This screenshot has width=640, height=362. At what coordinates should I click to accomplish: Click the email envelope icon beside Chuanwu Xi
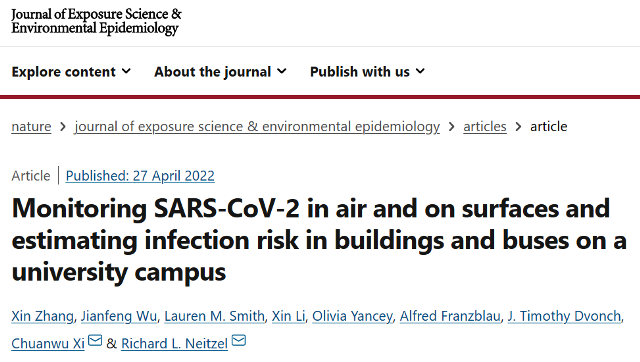[95, 340]
